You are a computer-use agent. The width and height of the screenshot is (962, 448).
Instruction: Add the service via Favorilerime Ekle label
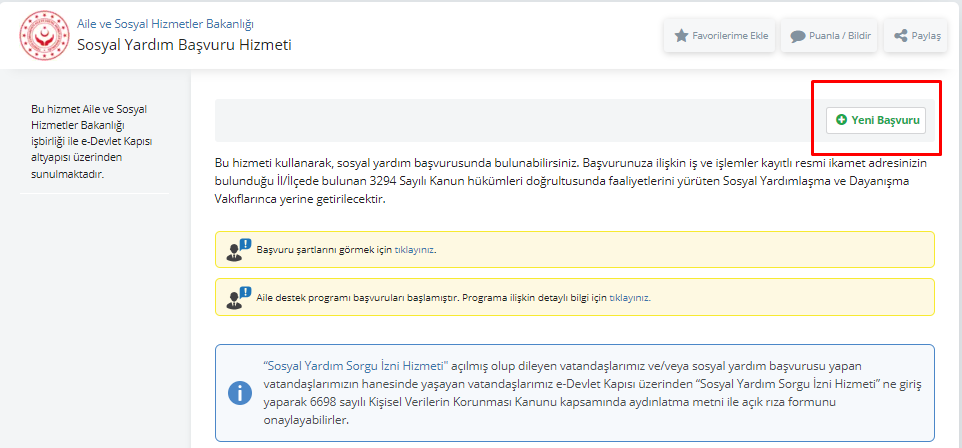[730, 36]
